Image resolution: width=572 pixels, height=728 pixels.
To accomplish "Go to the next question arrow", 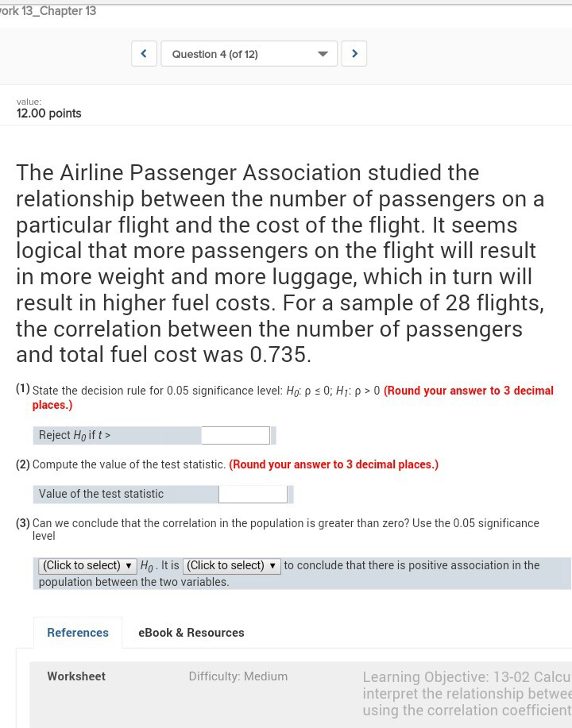I will coord(354,54).
